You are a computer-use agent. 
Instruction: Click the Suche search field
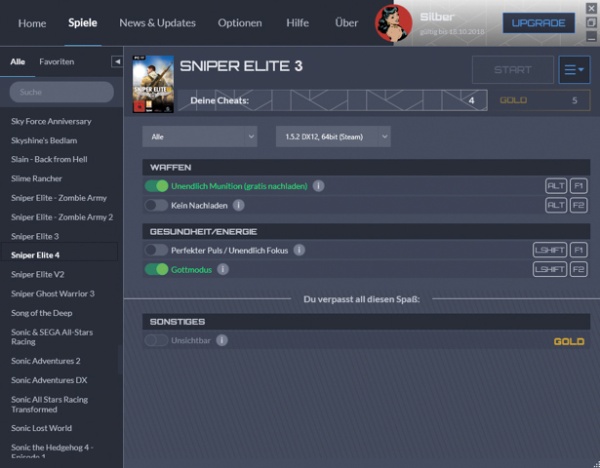click(x=62, y=92)
